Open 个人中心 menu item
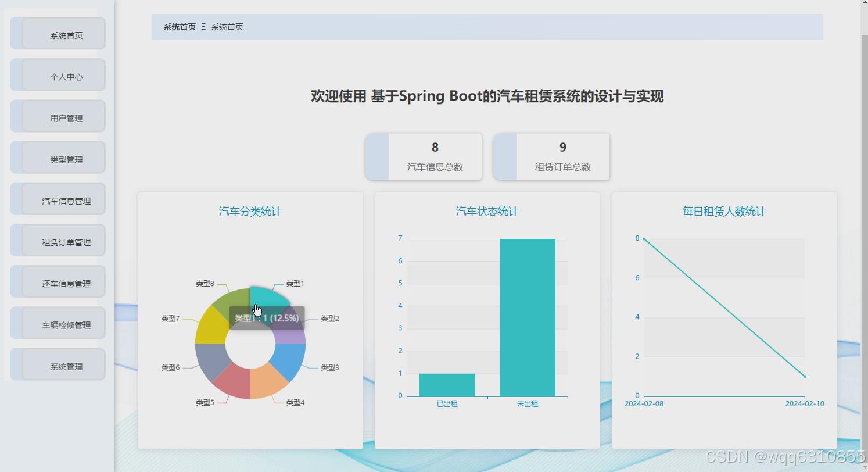This screenshot has width=868, height=472. (58, 75)
